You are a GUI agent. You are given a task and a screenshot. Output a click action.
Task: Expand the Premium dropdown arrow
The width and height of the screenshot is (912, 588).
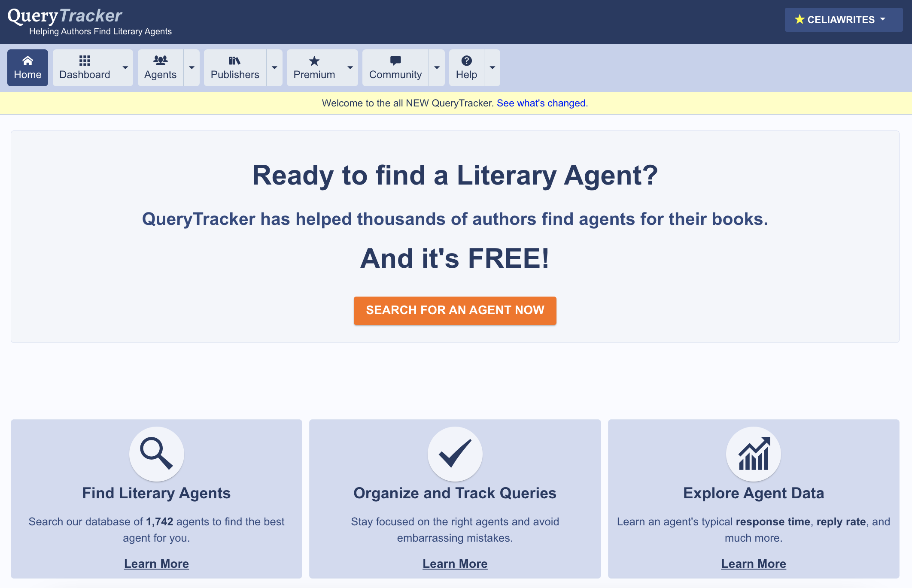click(x=350, y=68)
